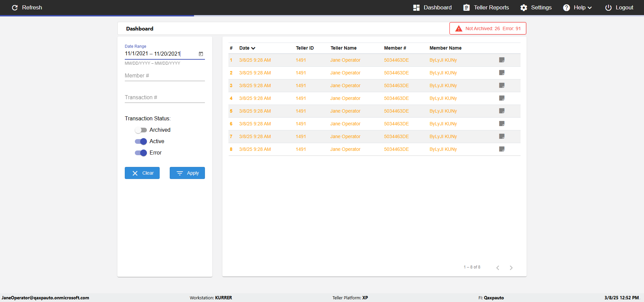Open the date range calendar picker
Image resolution: width=644 pixels, height=302 pixels.
point(201,54)
